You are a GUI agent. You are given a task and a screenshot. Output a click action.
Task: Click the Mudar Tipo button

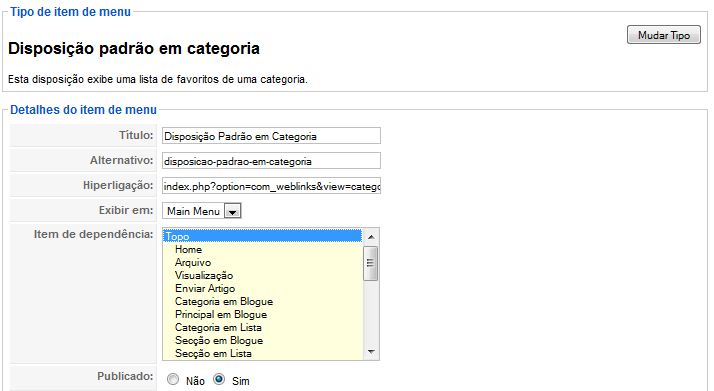(663, 35)
